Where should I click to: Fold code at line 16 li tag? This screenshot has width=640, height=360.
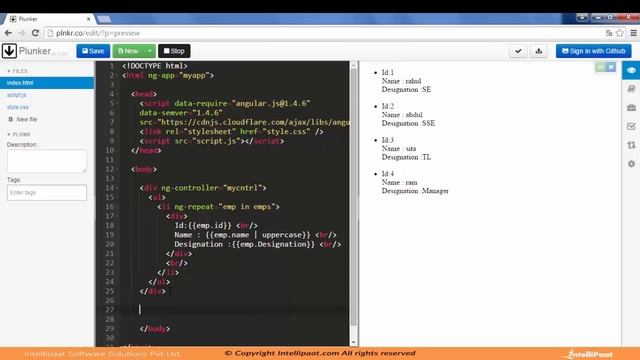point(118,207)
